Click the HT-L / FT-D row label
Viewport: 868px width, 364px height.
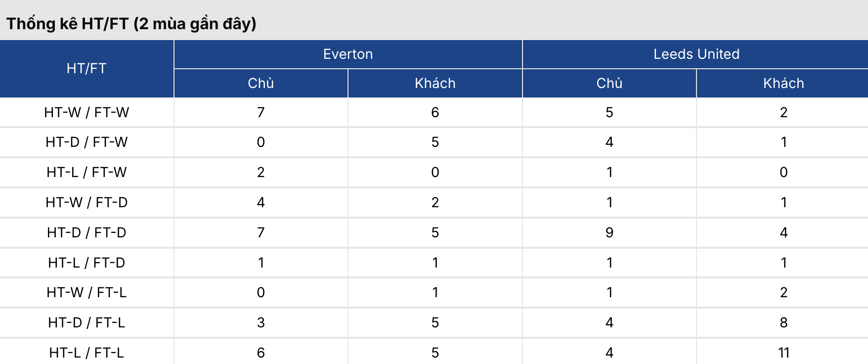click(x=87, y=263)
